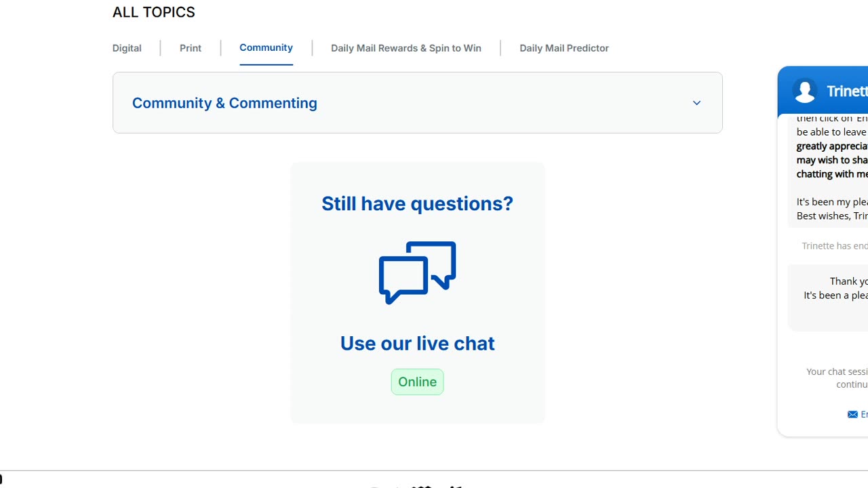Screen dimensions: 868x488
Task: Click the Online status button
Action: tap(418, 382)
